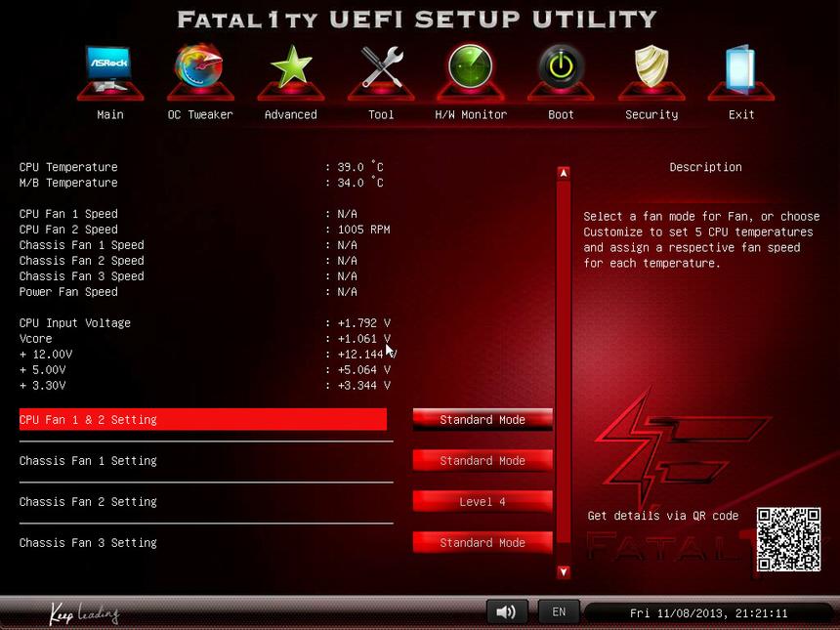Select the H/W Monitor radar icon
Image resolution: width=840 pixels, height=630 pixels.
(x=471, y=70)
